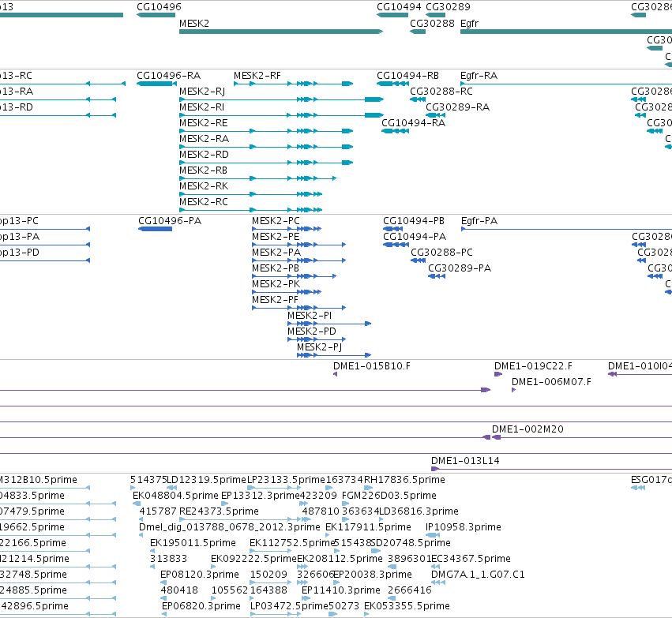Screen dimensions: 672x618
Task: Click the Egfr-RA transcript label
Action: [x=479, y=76]
